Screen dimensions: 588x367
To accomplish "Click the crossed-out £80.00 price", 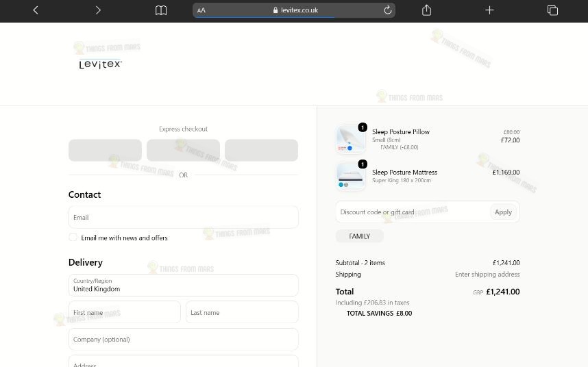I will [x=511, y=132].
